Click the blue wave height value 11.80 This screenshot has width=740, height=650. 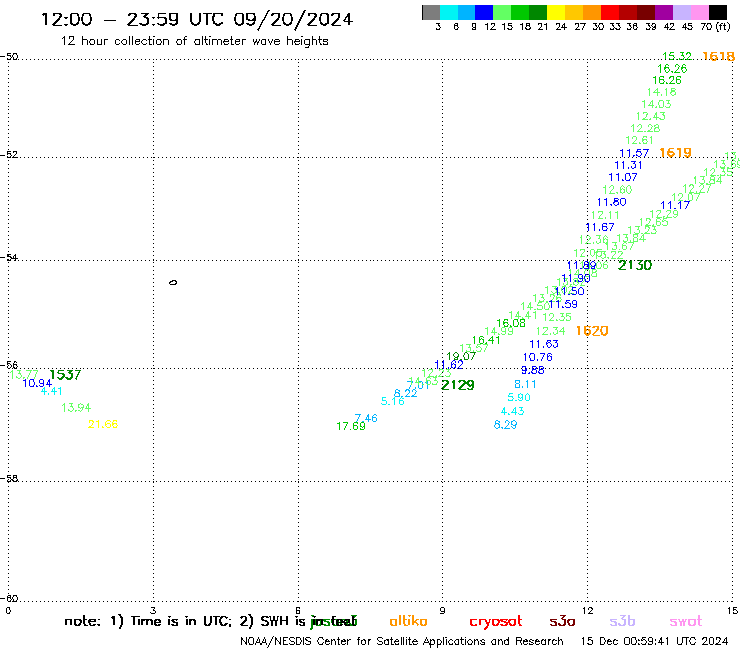pyautogui.click(x=611, y=202)
